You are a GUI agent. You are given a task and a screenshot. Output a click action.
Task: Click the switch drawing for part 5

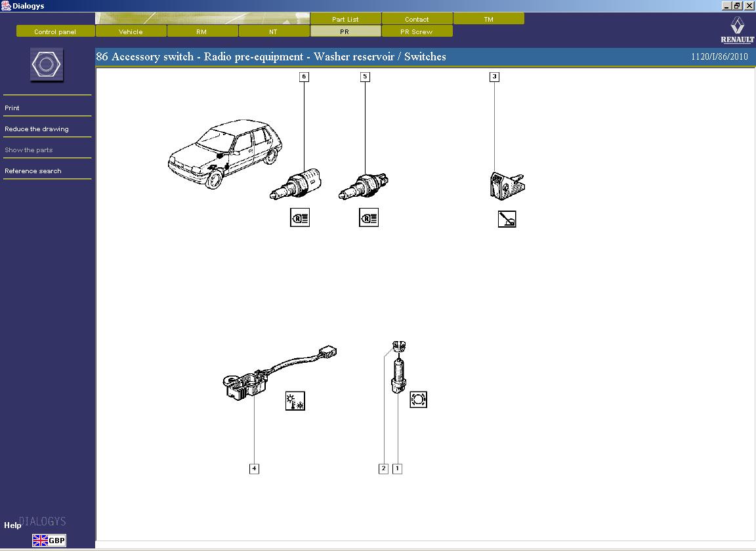pos(363,186)
